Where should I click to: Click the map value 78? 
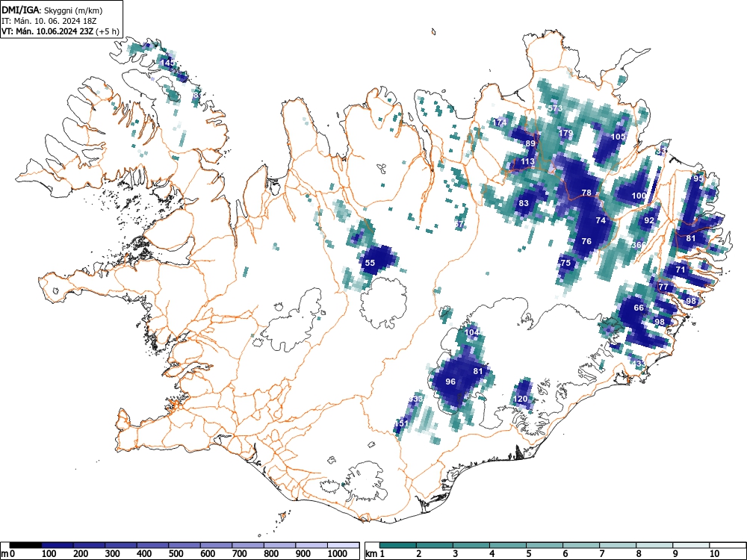pyautogui.click(x=586, y=193)
